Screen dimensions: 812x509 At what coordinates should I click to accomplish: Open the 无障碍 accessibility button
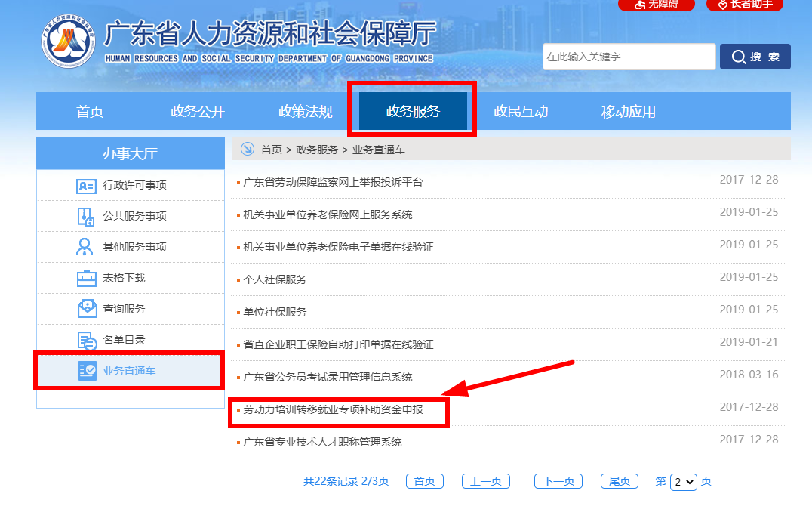point(656,6)
